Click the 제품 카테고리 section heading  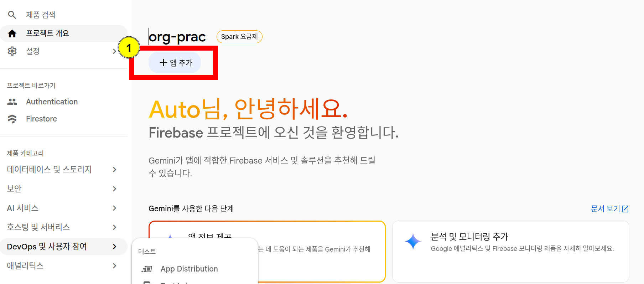pyautogui.click(x=25, y=153)
